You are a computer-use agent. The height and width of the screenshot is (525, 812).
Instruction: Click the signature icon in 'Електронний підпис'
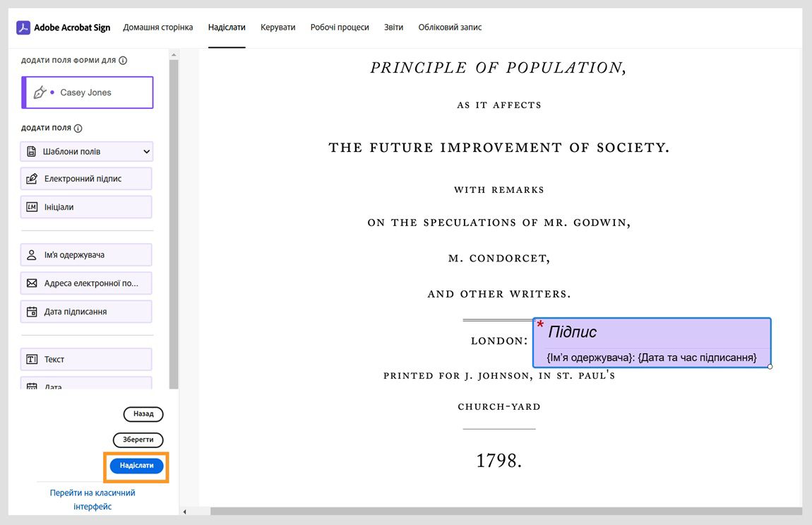click(x=32, y=178)
